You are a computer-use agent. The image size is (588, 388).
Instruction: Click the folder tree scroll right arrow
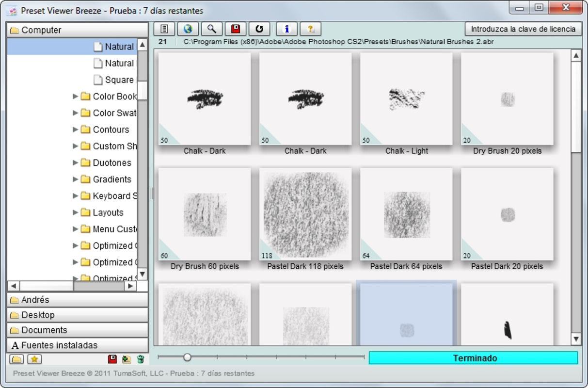130,286
